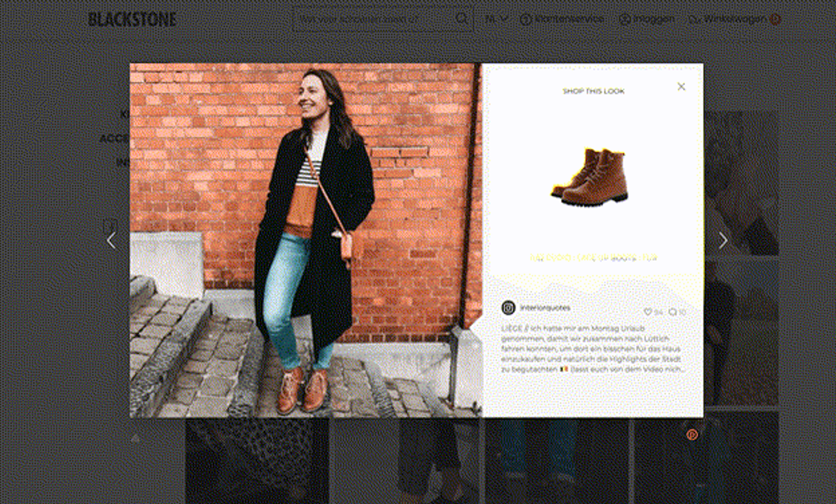This screenshot has width=836, height=504.
Task: Click the orange cart count badge
Action: pyautogui.click(x=775, y=19)
